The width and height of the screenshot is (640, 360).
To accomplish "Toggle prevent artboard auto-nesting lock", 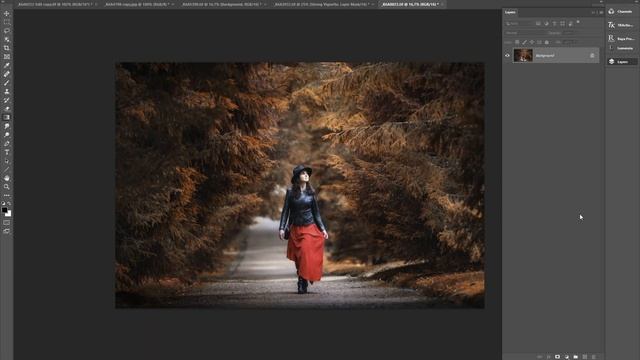I will click(x=539, y=42).
